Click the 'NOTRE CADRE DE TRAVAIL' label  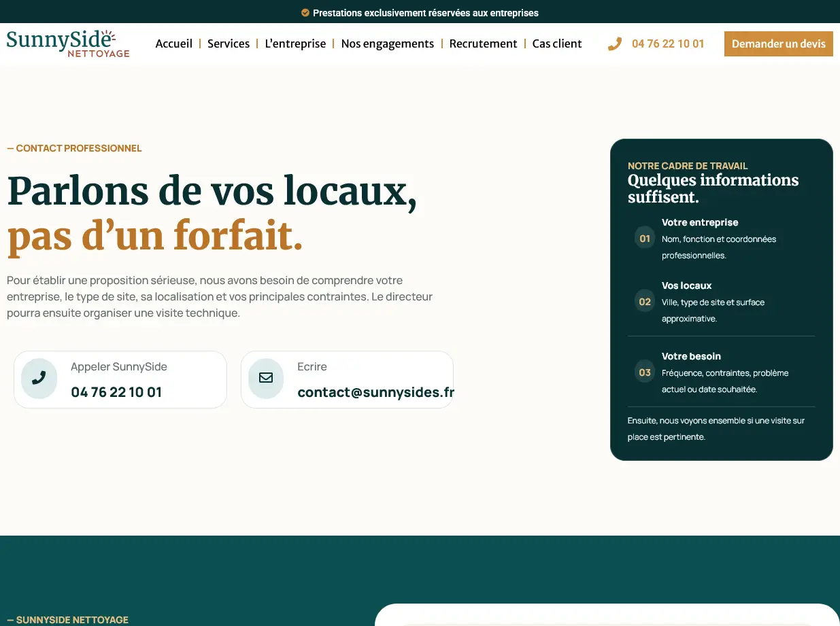click(688, 166)
